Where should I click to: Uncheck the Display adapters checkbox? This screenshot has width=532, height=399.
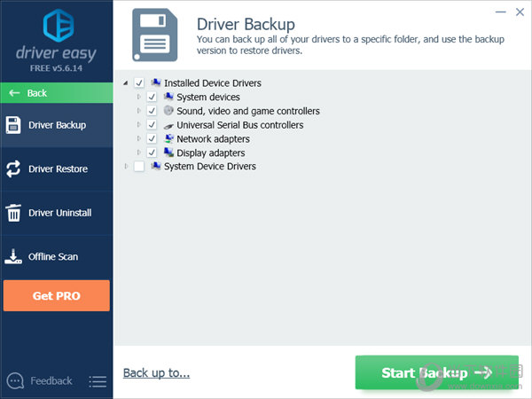click(x=152, y=153)
